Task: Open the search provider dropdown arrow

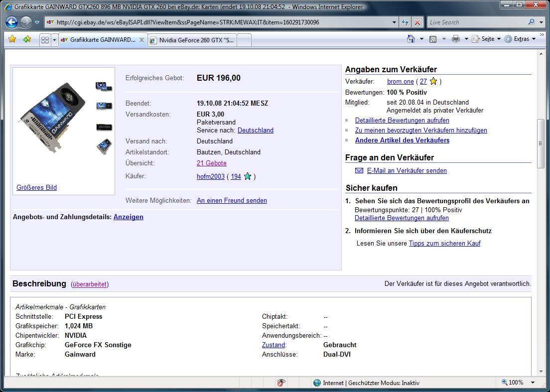Action: click(541, 22)
